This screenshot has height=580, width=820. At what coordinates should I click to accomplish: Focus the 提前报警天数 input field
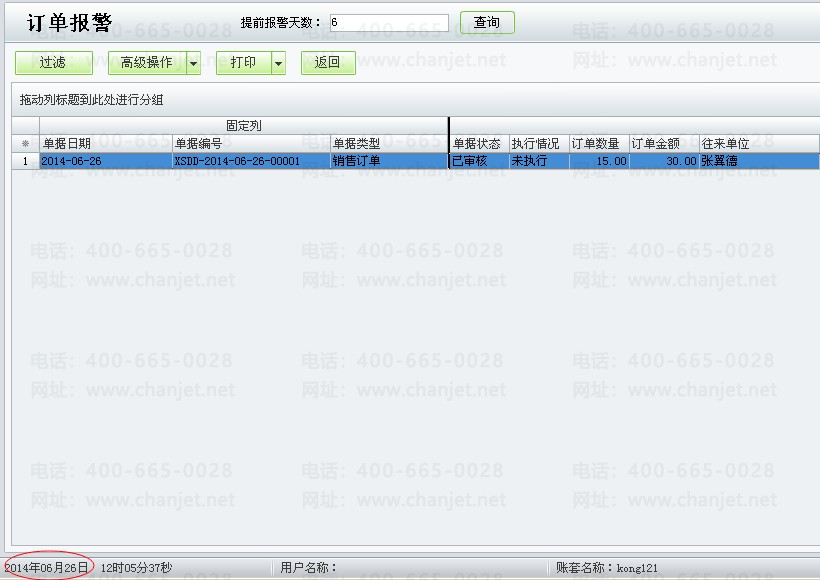(387, 22)
